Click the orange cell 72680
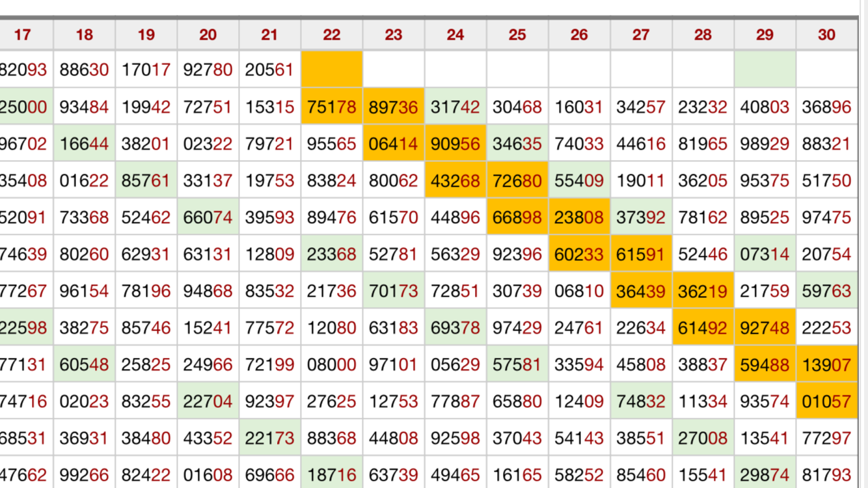This screenshot has width=868, height=488. coord(517,180)
